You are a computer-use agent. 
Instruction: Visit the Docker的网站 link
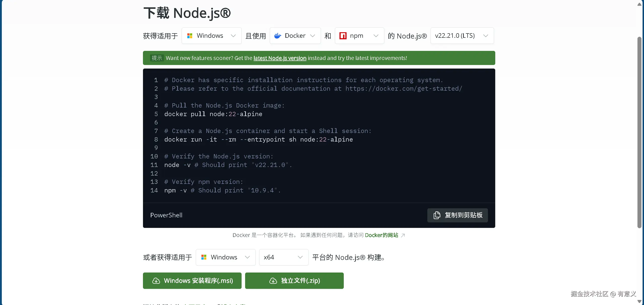coord(381,235)
